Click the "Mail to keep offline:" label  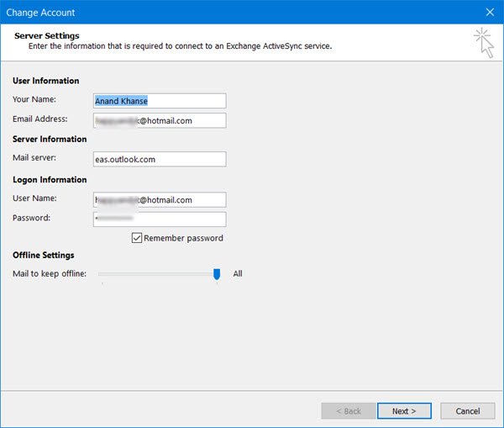click(x=49, y=274)
